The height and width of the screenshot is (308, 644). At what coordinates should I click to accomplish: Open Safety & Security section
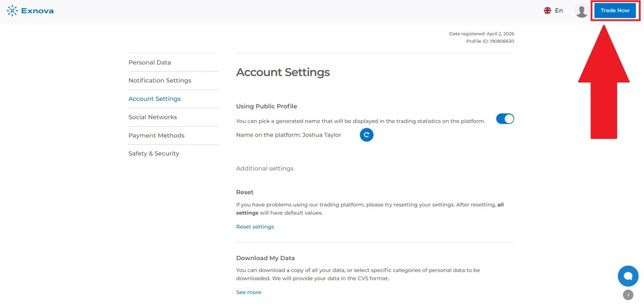[154, 154]
